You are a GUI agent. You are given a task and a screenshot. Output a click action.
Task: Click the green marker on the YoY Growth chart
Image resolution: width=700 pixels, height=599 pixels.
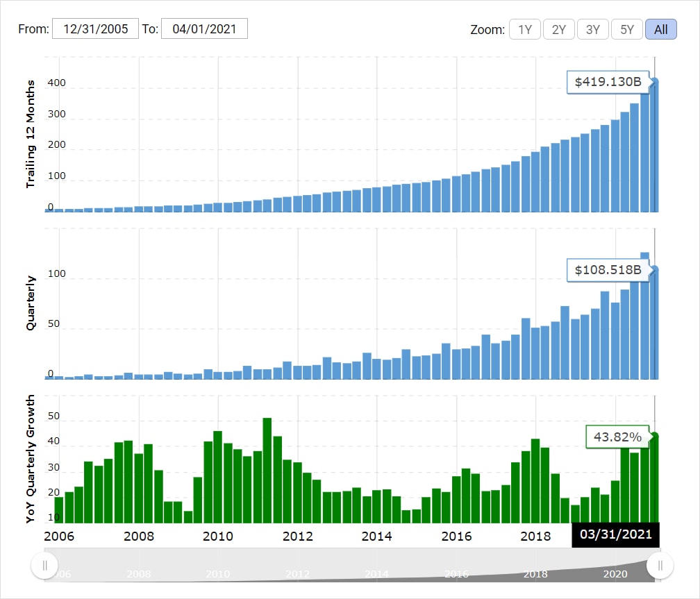click(655, 436)
